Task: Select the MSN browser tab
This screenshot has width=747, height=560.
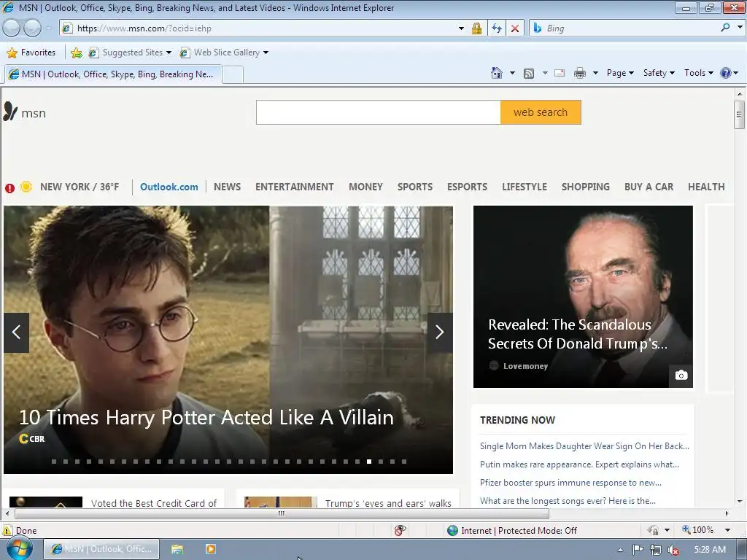Action: (113, 74)
